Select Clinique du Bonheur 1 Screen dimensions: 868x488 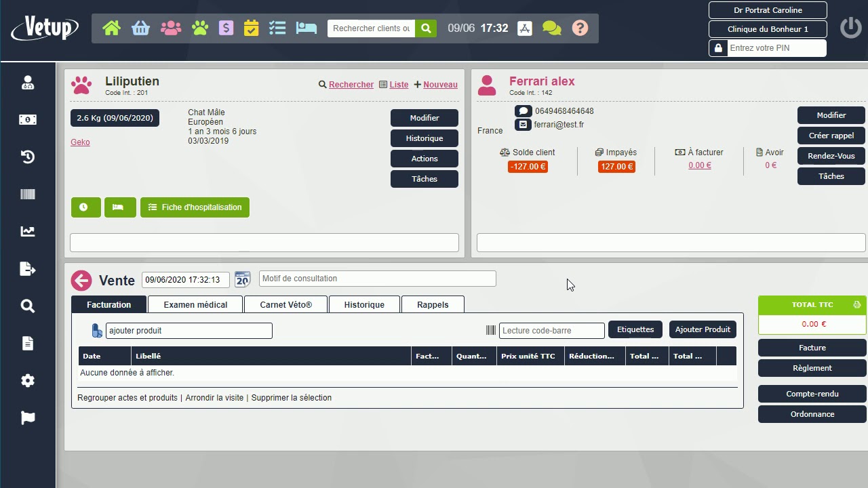point(767,29)
